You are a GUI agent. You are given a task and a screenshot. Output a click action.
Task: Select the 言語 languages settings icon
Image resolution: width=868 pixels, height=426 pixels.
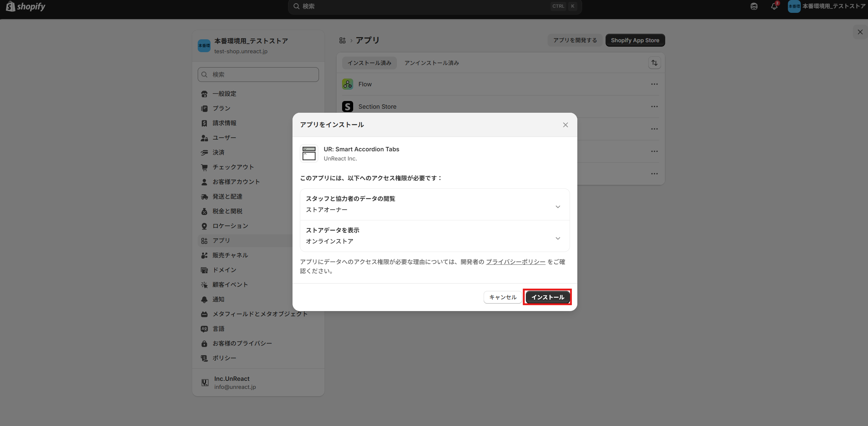(x=205, y=329)
